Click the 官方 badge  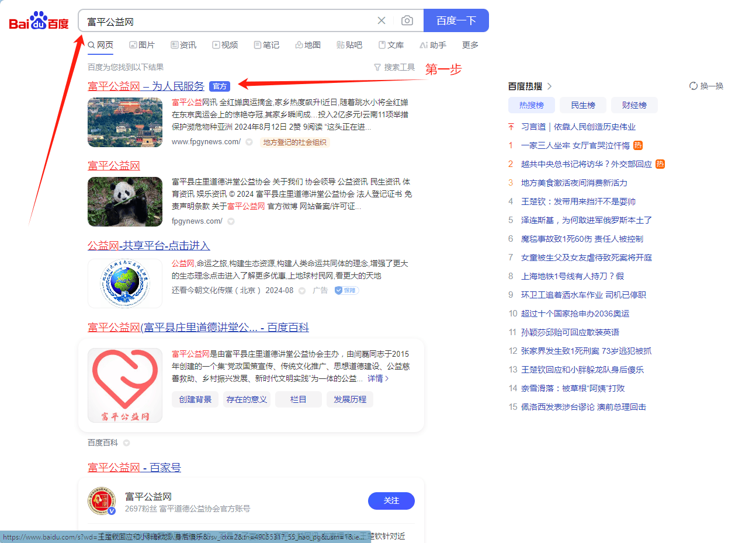[220, 86]
